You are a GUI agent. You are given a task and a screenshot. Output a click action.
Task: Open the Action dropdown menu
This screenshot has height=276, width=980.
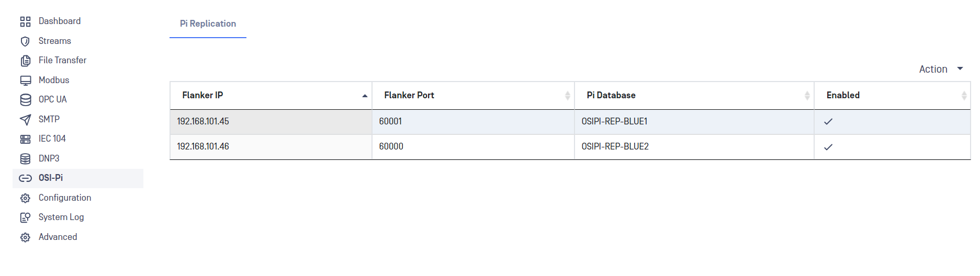941,69
